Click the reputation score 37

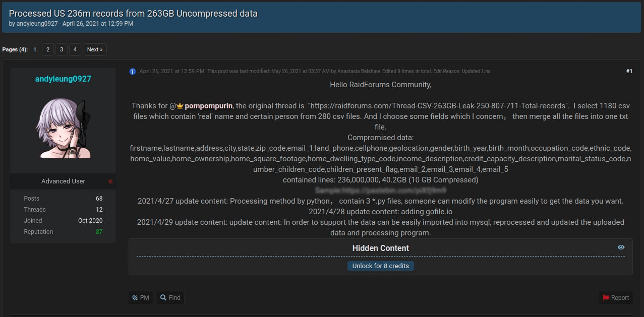pos(99,232)
